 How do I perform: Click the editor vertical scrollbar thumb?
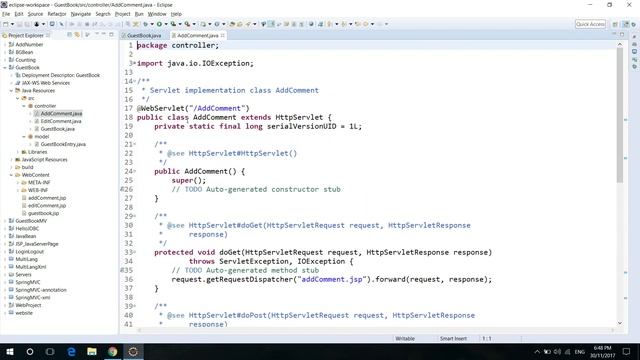(620, 114)
